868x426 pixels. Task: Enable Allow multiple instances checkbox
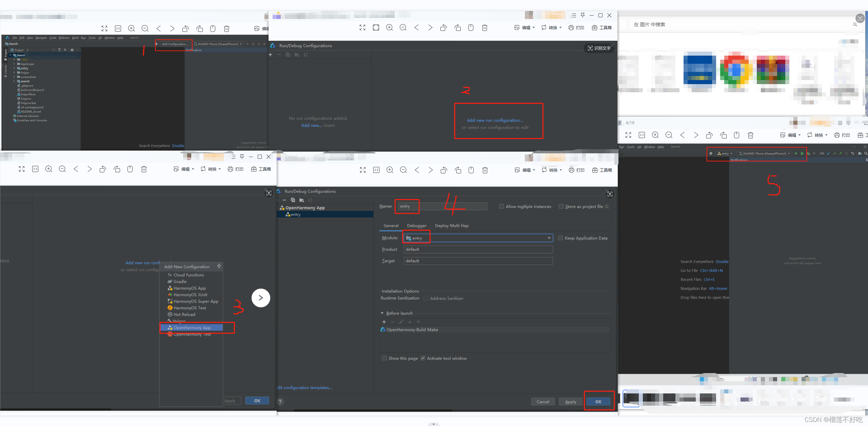pyautogui.click(x=501, y=207)
